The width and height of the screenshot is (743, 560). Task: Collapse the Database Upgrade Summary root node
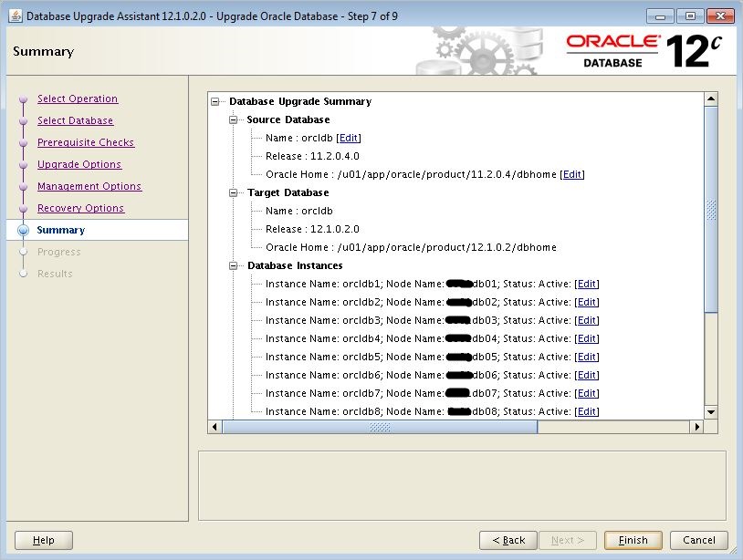pos(215,102)
